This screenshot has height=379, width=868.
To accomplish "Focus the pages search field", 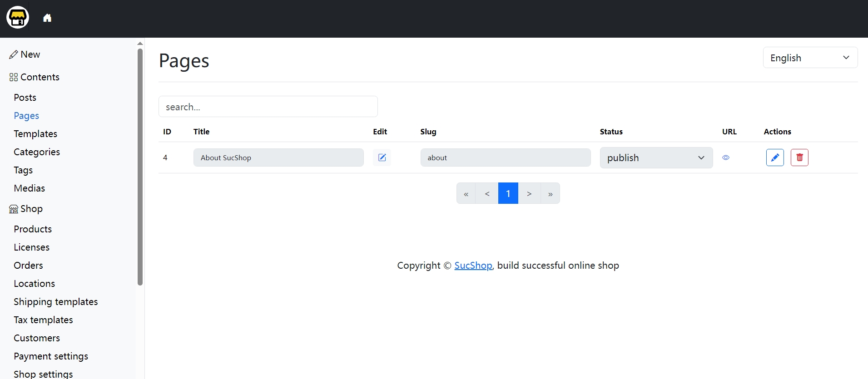I will [268, 107].
